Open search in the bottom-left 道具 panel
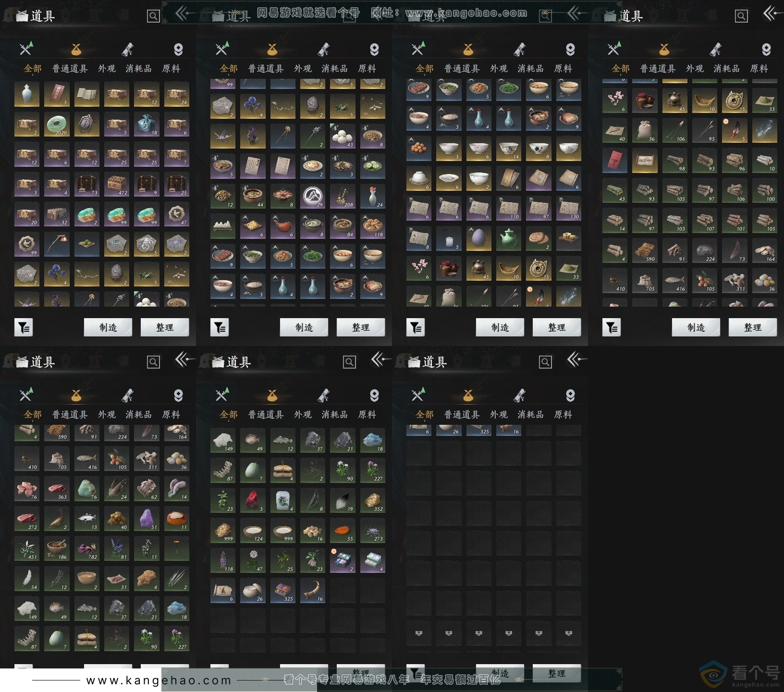The image size is (784, 692). pos(153,362)
